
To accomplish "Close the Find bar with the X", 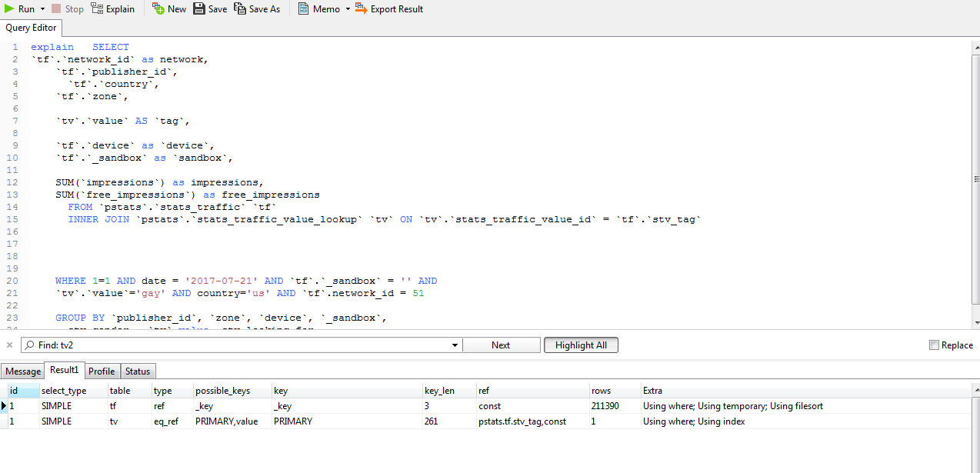I will point(9,345).
